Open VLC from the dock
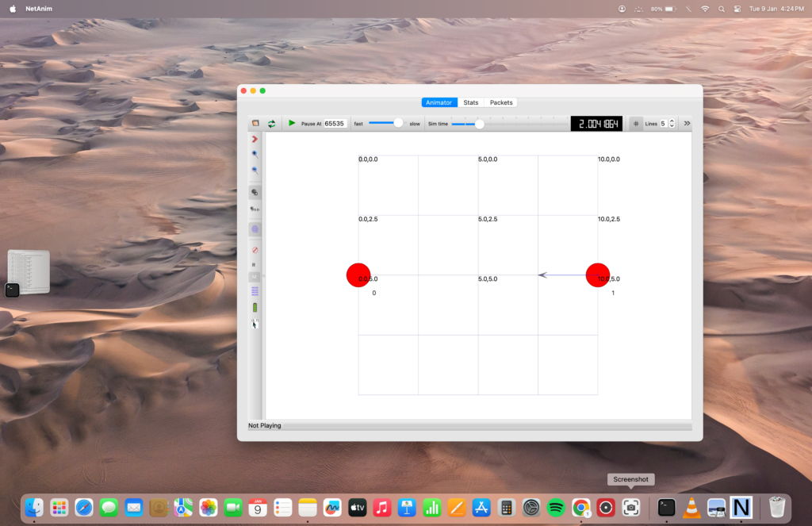The width and height of the screenshot is (812, 526). pyautogui.click(x=691, y=508)
